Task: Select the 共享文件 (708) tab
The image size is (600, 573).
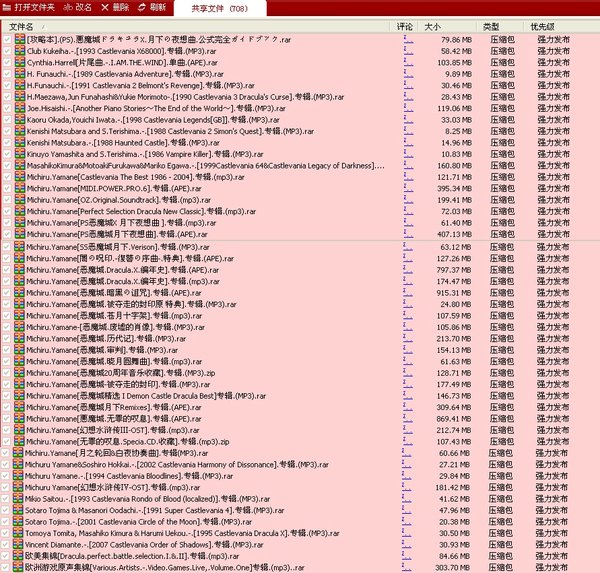Action: (220, 8)
